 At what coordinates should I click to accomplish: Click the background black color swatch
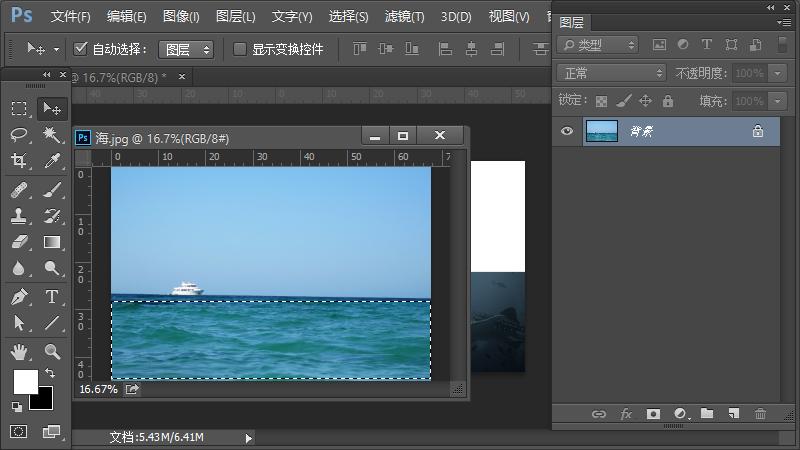click(45, 402)
